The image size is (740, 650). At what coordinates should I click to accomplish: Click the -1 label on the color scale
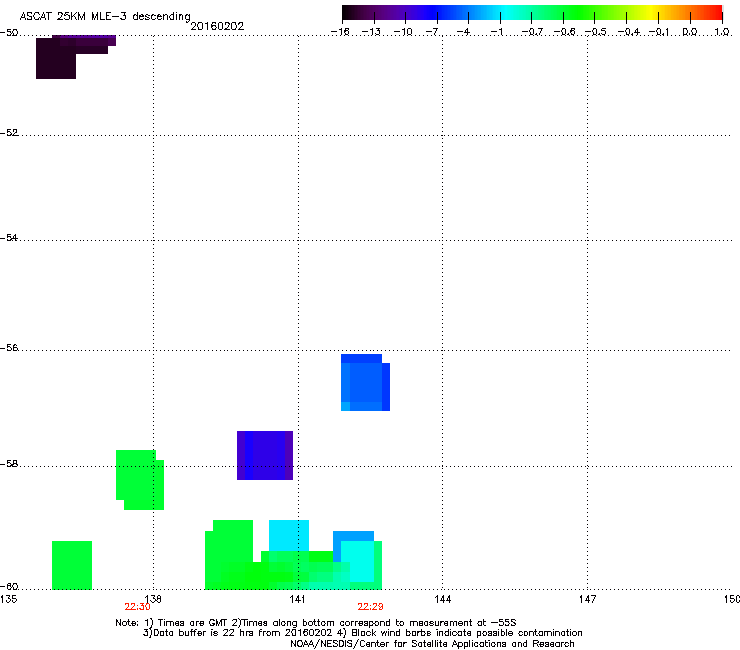[496, 32]
